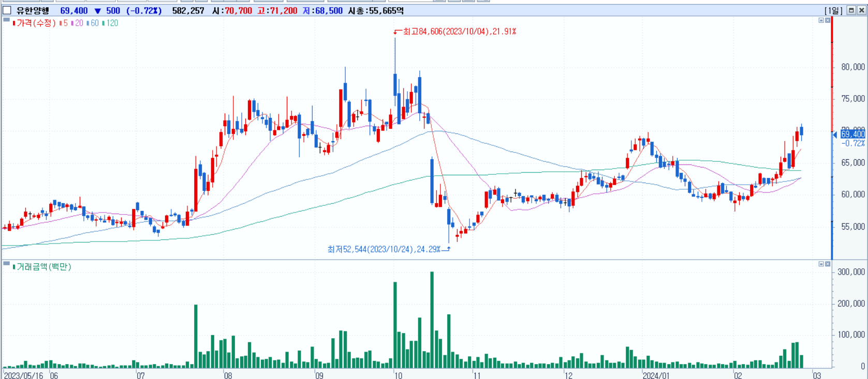Screen dimensions: 868x379
Task: Select the 5-day moving average legend
Action: (x=64, y=23)
